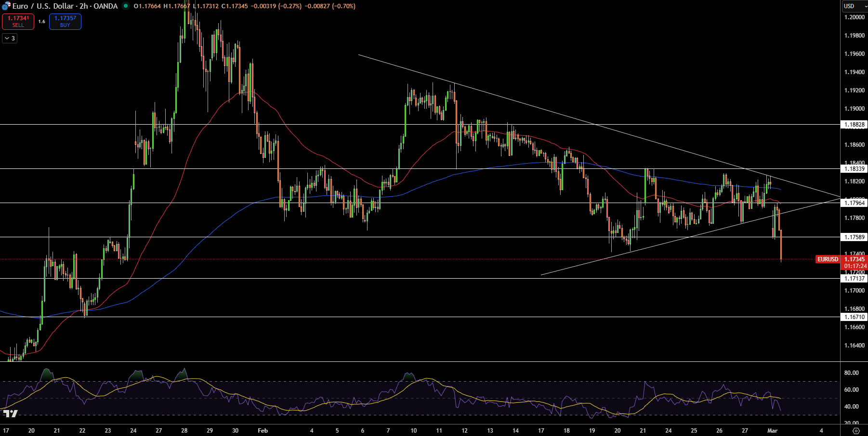Select the 1.17137 support level price tag
Viewport: 868px width, 436px height.
point(855,279)
